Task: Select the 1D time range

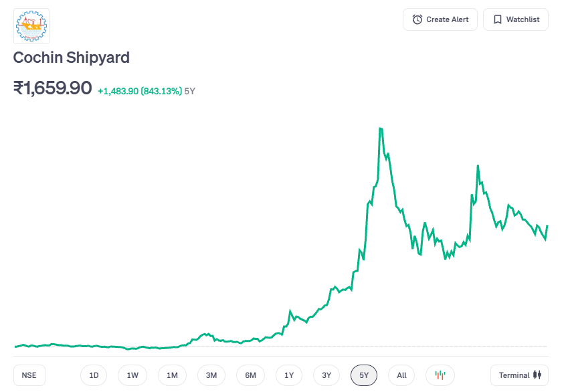Action: coord(94,375)
